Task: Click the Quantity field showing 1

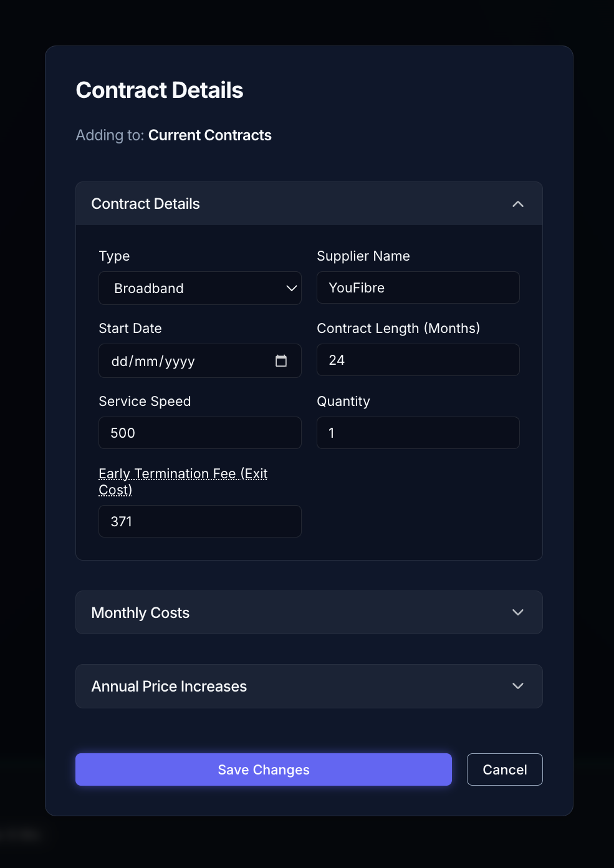Action: pos(418,433)
